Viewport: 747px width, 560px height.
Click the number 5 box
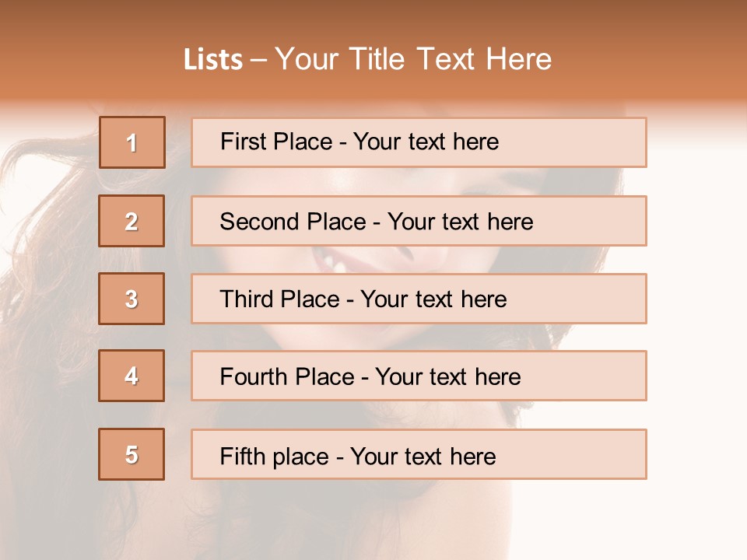point(132,454)
